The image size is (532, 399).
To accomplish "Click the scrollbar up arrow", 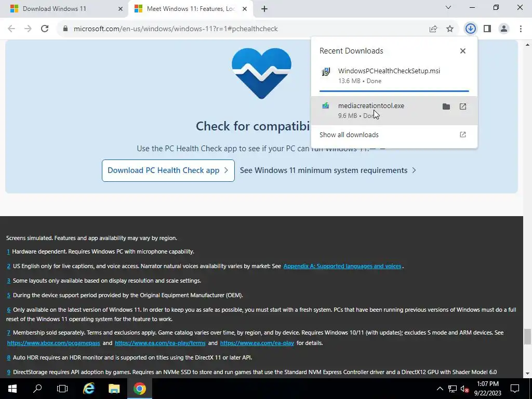I will (527, 45).
